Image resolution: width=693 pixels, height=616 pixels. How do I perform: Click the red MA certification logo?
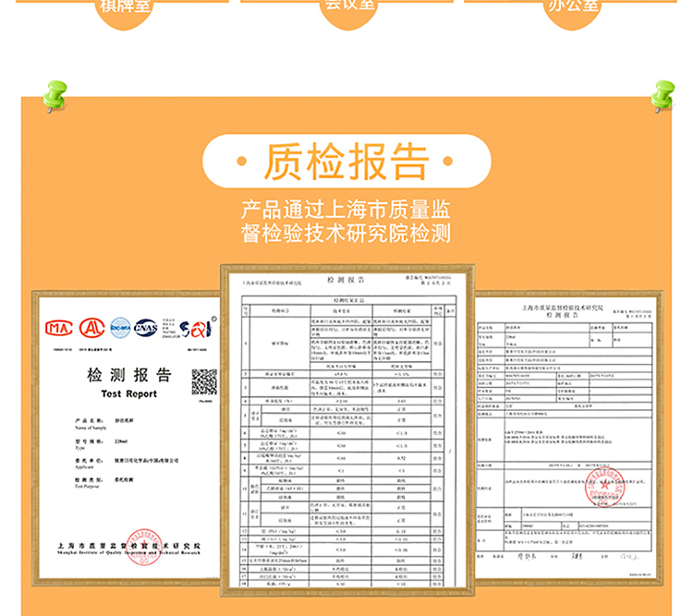59,327
